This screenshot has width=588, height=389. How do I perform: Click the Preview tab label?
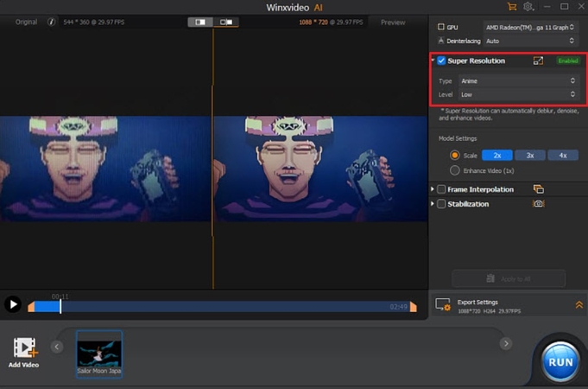click(x=393, y=22)
